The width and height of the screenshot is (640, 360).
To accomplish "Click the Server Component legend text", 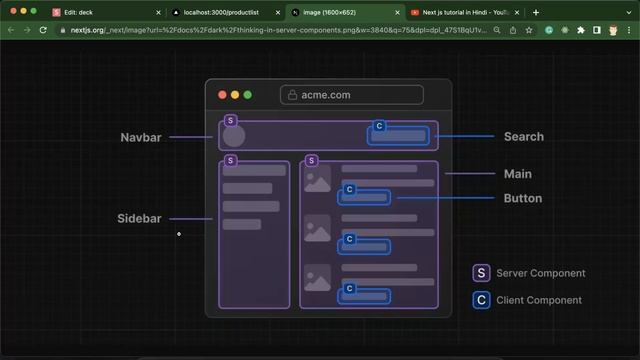I will point(541,273).
